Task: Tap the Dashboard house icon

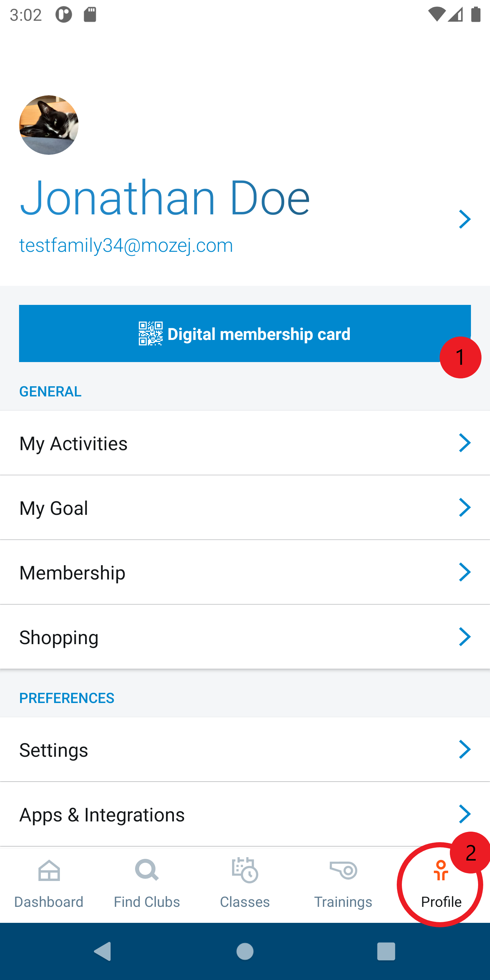Action: (49, 871)
